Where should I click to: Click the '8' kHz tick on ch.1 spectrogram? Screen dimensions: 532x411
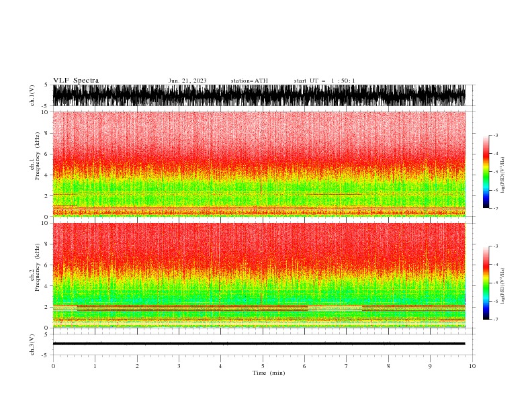(47, 133)
